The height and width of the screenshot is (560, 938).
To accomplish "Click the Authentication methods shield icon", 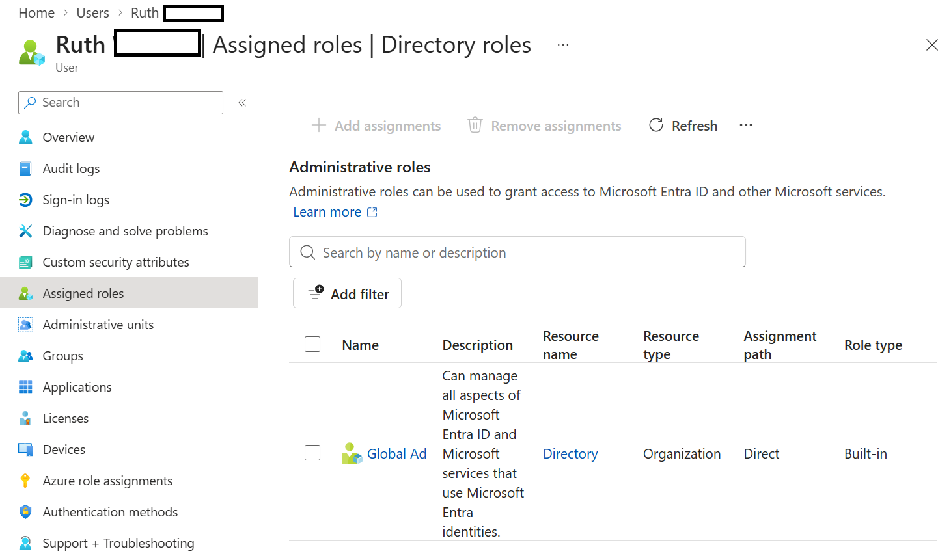I will (25, 512).
